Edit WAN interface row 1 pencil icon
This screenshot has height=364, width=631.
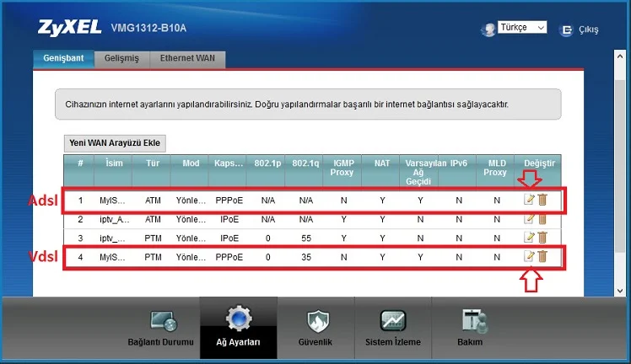[529, 200]
